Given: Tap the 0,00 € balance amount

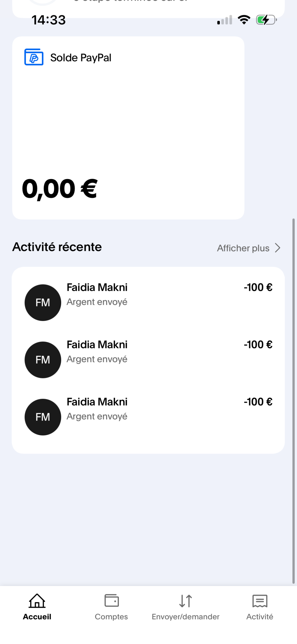Looking at the screenshot, I should pos(59,189).
